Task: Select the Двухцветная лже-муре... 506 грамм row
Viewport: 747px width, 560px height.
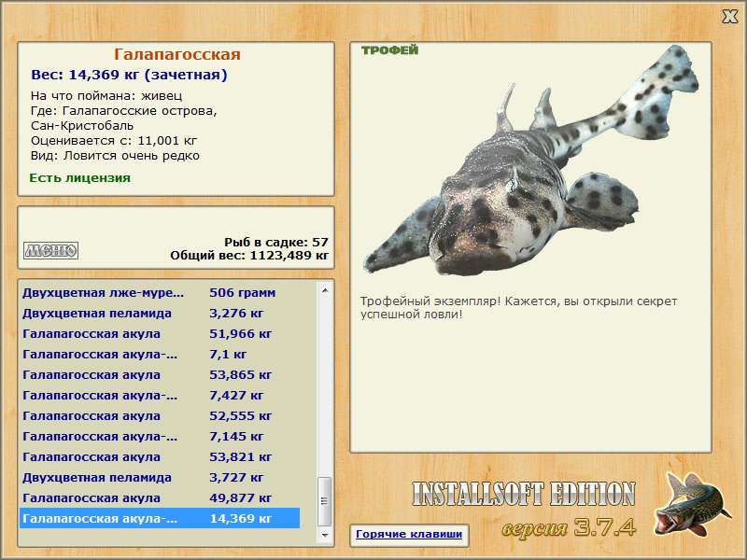Action: coord(160,293)
